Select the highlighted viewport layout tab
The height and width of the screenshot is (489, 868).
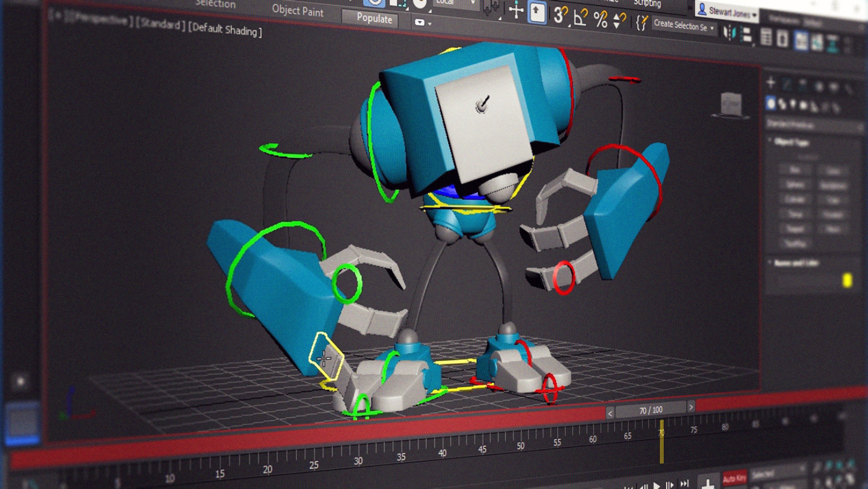[x=22, y=424]
